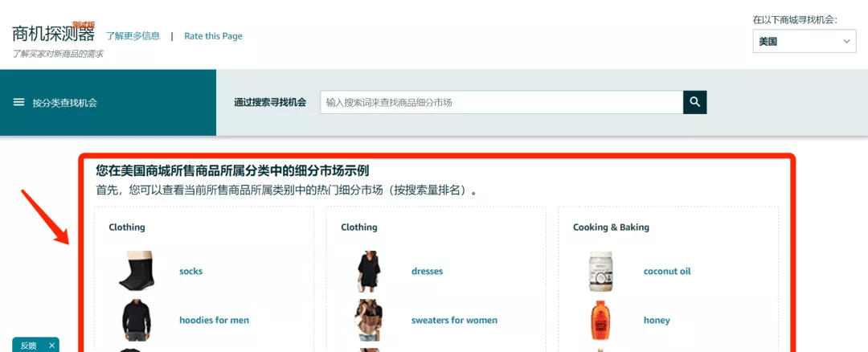
Task: Click the search niche input field
Action: 501,102
